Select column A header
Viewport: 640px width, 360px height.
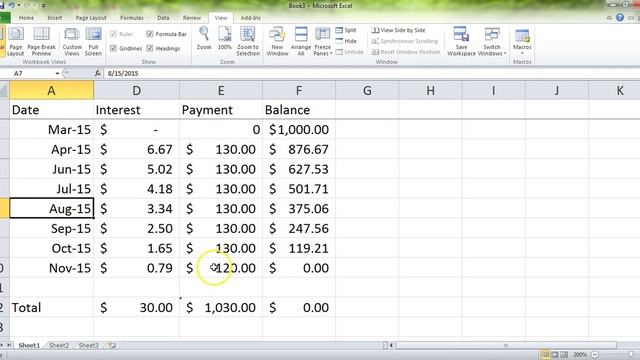pyautogui.click(x=51, y=90)
